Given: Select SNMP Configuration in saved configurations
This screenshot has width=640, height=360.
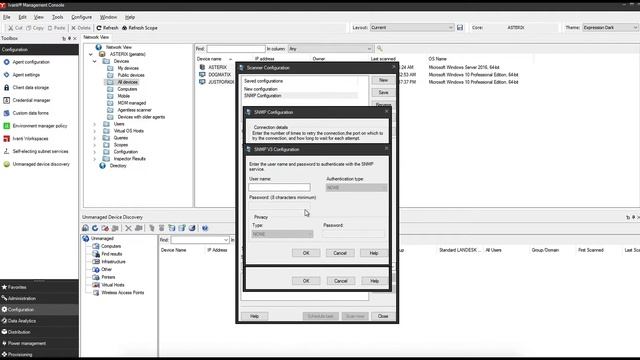Looking at the screenshot, I should point(300,96).
